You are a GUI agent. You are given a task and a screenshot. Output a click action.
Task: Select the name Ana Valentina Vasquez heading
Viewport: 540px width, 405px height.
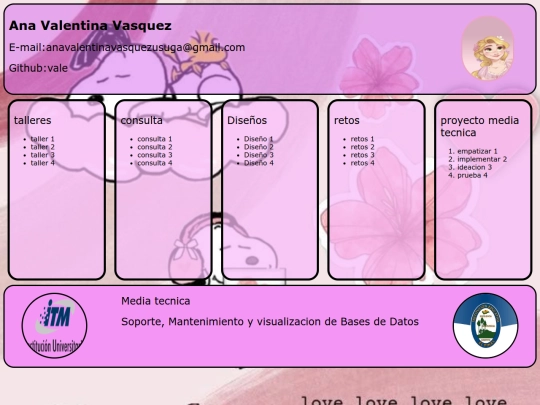coord(90,25)
